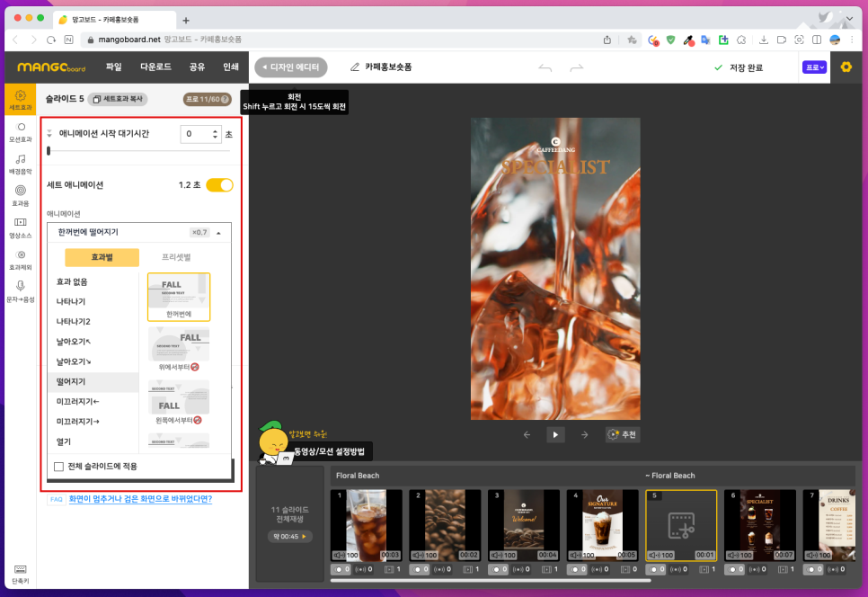This screenshot has height=597, width=868.
Task: Choose the 위에서부터 FALL preset thumbnail
Action: [179, 350]
